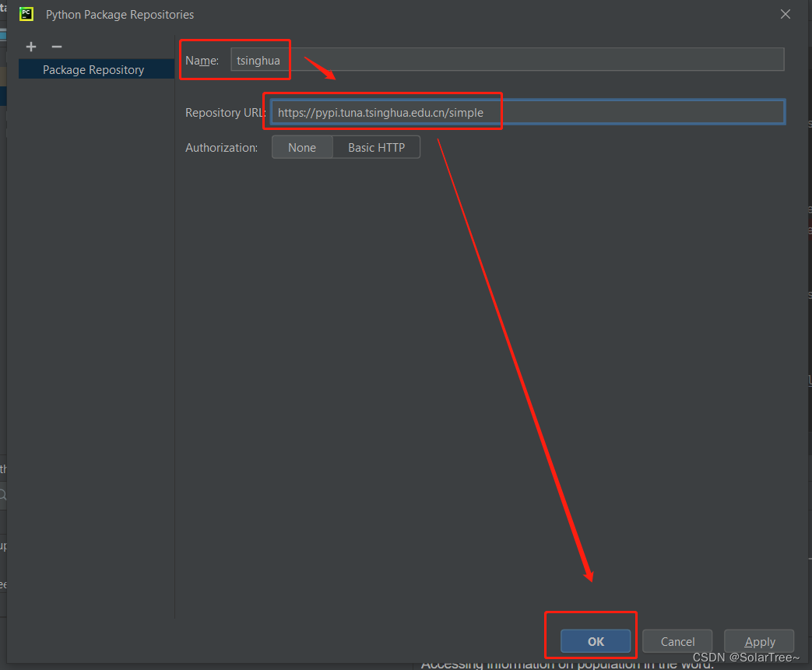Set authorization to Basic HTTP
The image size is (812, 670).
377,148
